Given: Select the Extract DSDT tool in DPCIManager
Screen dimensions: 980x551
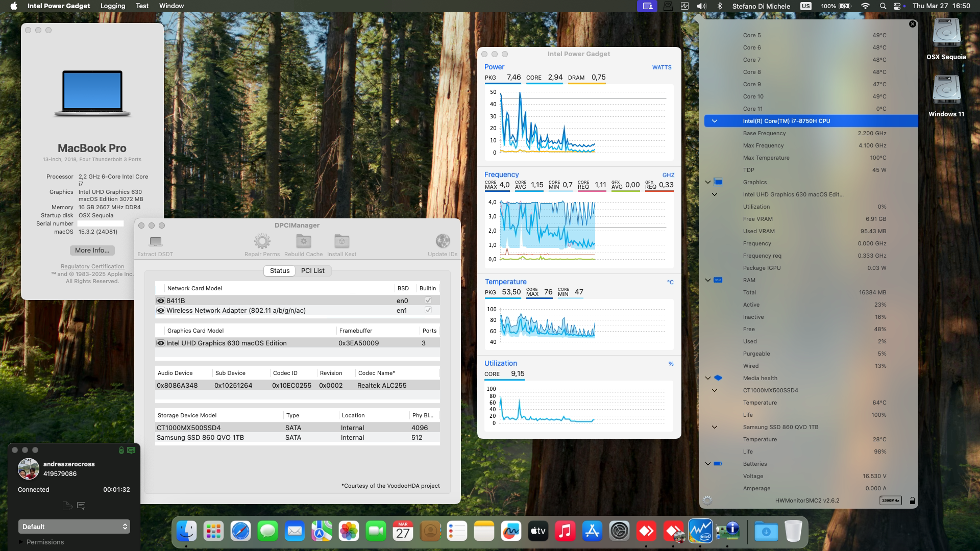Looking at the screenshot, I should (x=155, y=242).
